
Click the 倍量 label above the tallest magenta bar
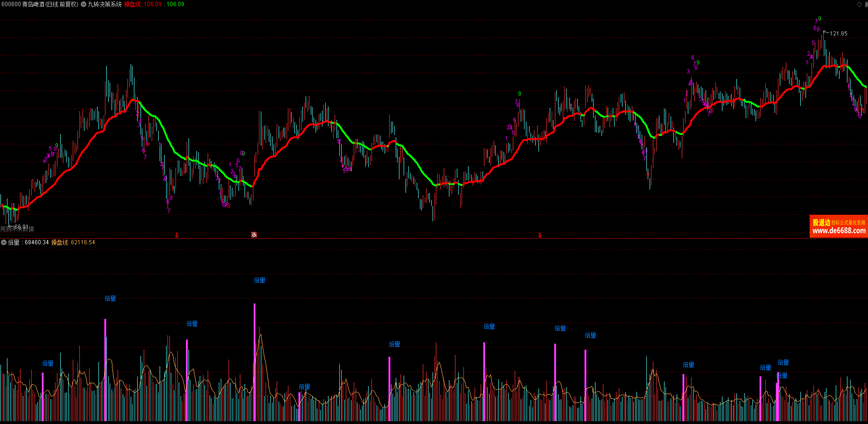259,280
